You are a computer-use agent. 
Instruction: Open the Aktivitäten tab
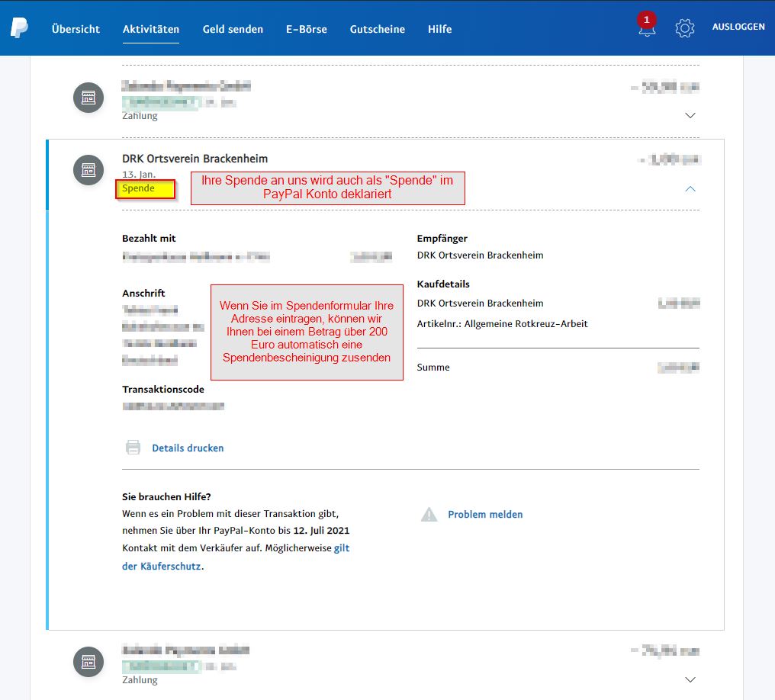pos(151,29)
